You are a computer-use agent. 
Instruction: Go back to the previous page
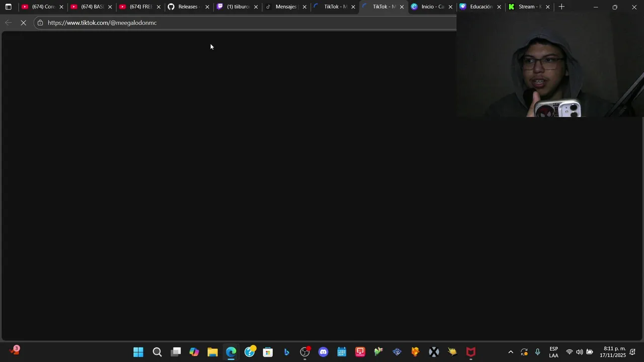[8, 23]
